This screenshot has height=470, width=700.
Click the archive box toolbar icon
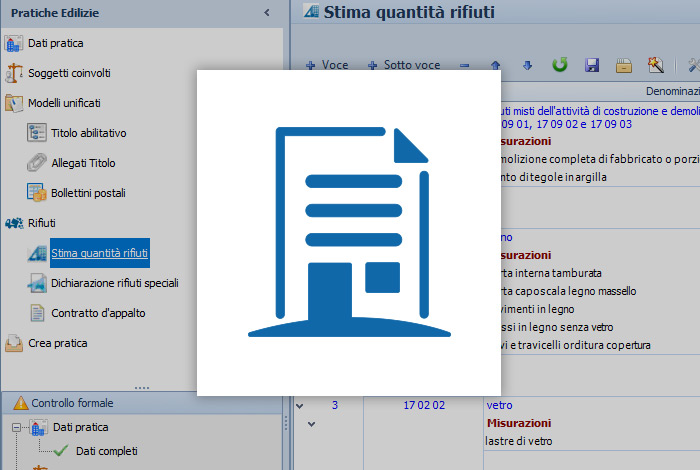(624, 65)
